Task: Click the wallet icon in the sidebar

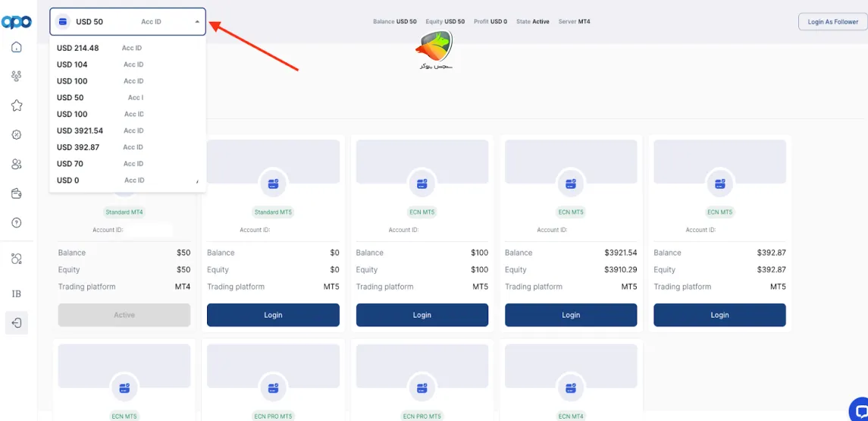Action: (x=17, y=193)
